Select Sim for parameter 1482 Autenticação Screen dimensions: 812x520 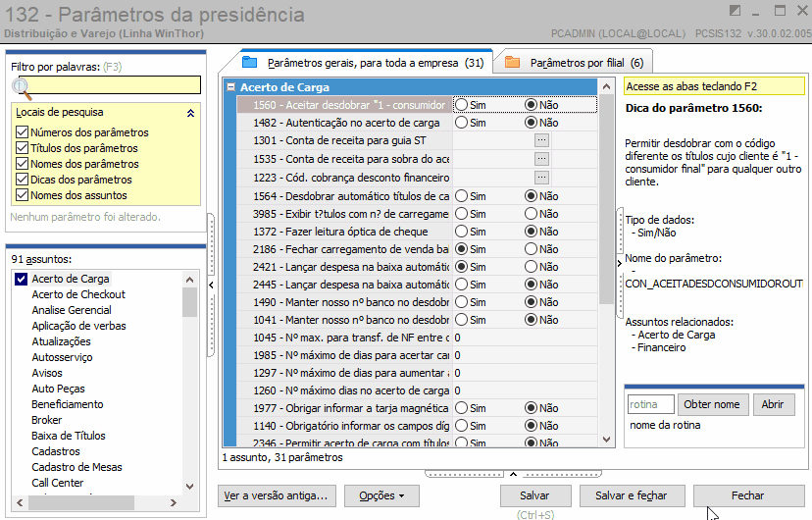[461, 123]
